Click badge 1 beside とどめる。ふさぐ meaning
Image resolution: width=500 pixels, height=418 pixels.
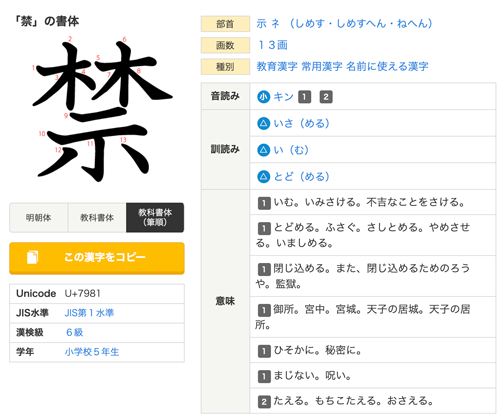click(264, 228)
